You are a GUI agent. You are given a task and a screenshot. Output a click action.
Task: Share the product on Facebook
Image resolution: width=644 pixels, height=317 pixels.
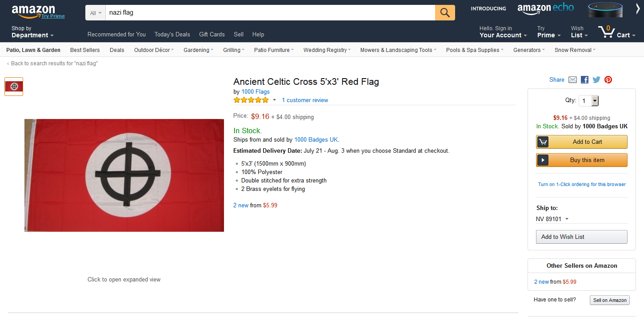pos(584,80)
